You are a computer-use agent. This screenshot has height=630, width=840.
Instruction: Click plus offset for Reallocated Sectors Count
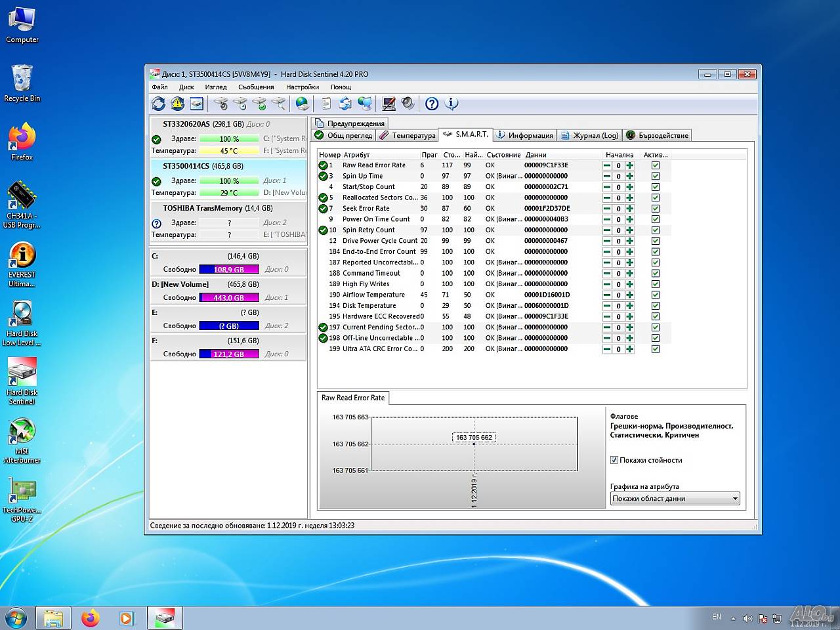pos(629,198)
